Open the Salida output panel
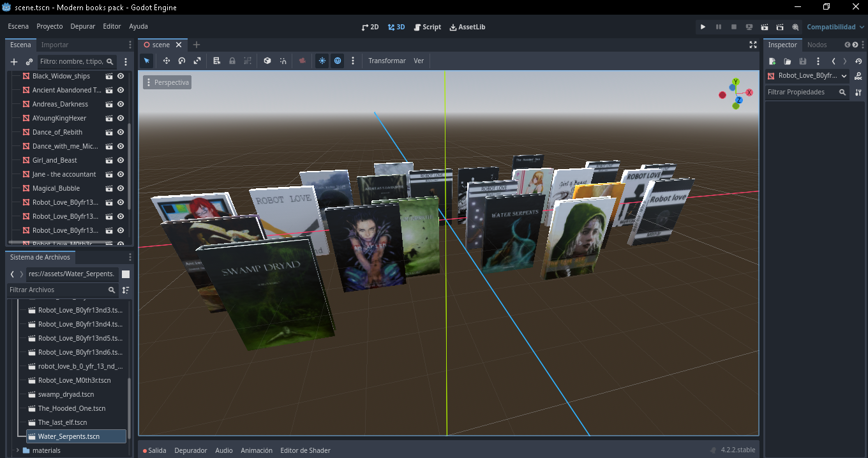The height and width of the screenshot is (458, 868). 154,450
